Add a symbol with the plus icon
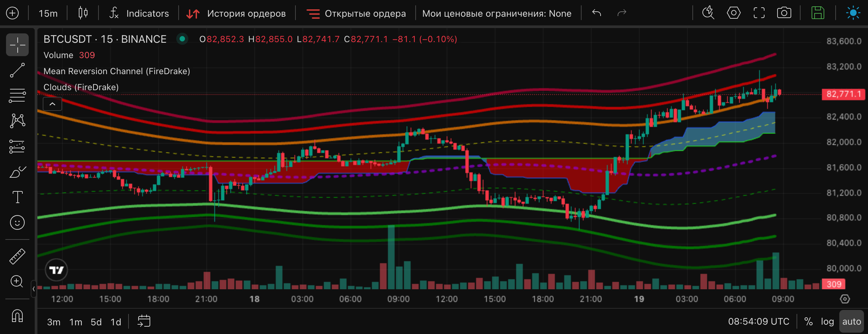Screen dimensions: 868x334 pyautogui.click(x=12, y=13)
